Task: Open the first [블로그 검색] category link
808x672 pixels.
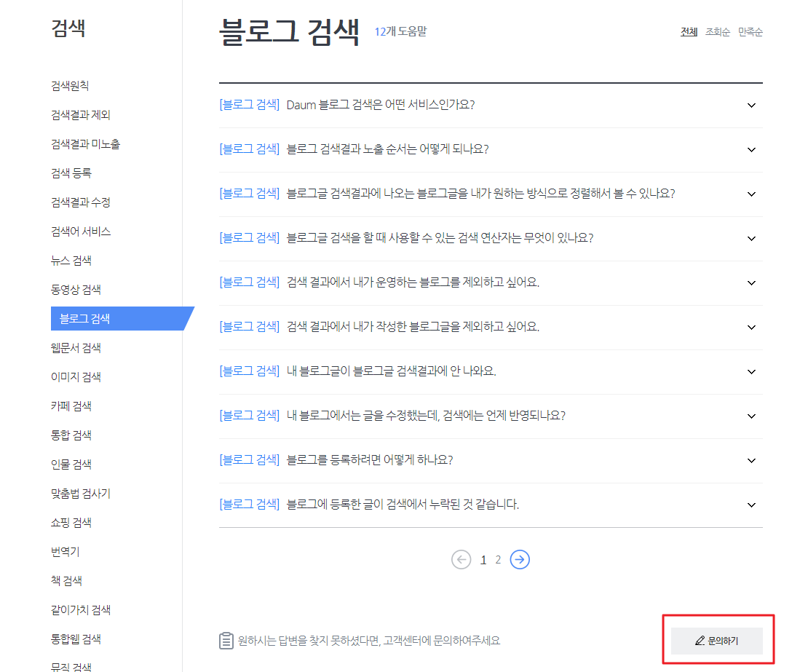Action: (249, 105)
